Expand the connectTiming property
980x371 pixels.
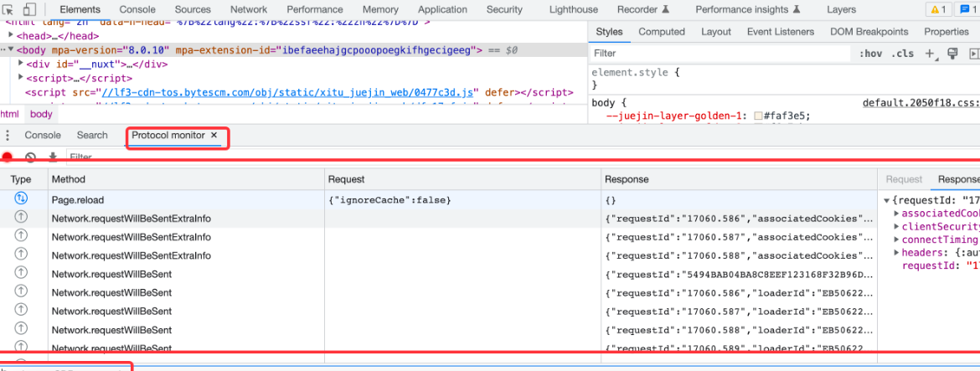tap(898, 240)
